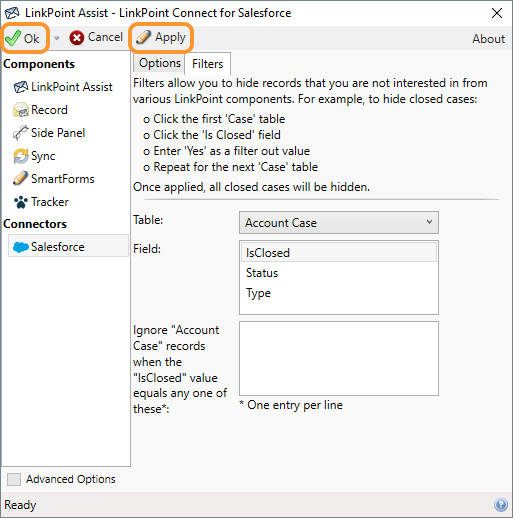Expand the Table dropdown showing Account Case
513x518 pixels.
coord(339,222)
